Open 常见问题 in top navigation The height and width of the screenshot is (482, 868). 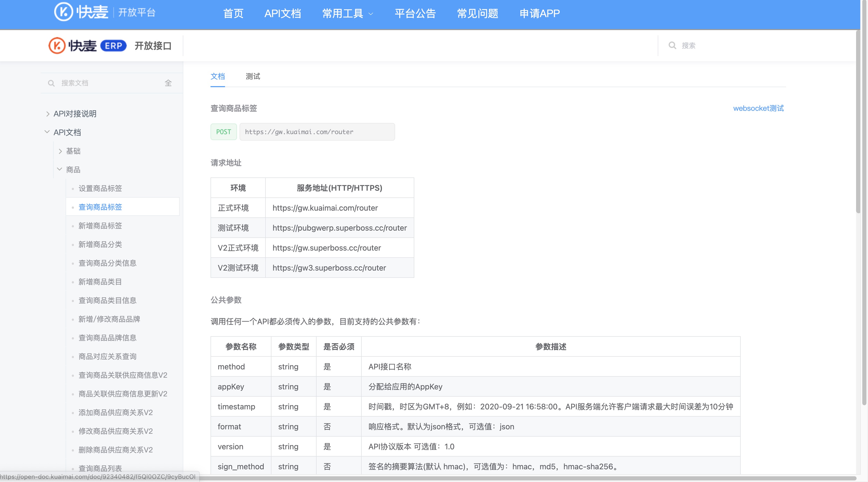pyautogui.click(x=478, y=13)
